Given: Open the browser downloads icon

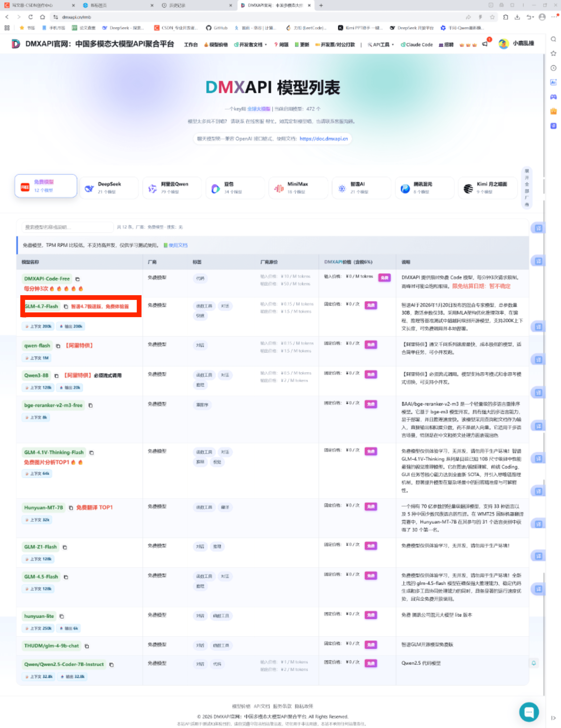Looking at the screenshot, I should pyautogui.click(x=517, y=17).
